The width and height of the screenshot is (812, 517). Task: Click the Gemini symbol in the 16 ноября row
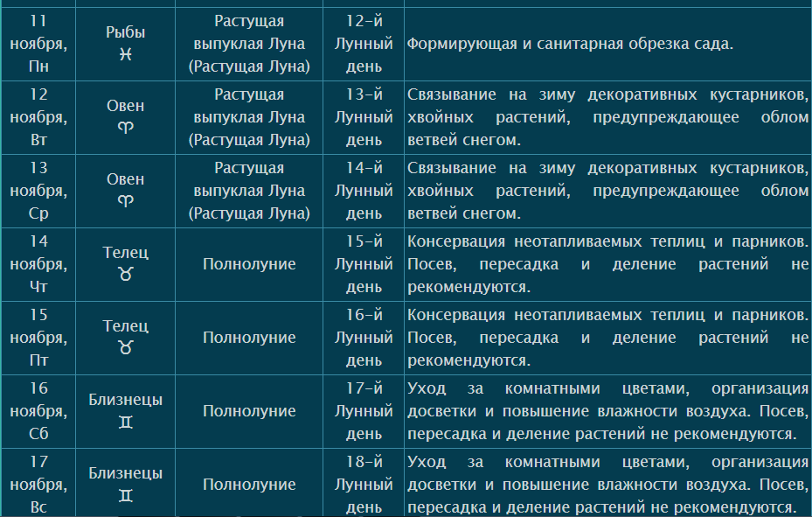pyautogui.click(x=126, y=423)
